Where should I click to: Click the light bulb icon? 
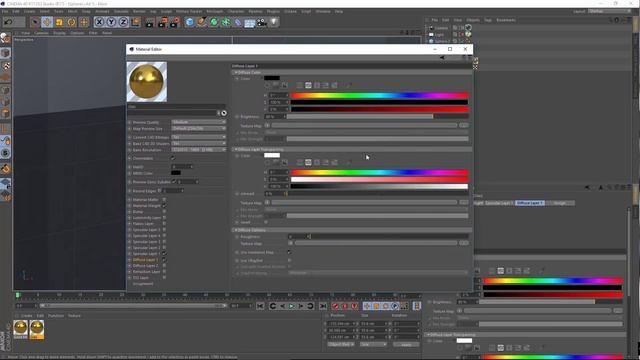pos(274,22)
